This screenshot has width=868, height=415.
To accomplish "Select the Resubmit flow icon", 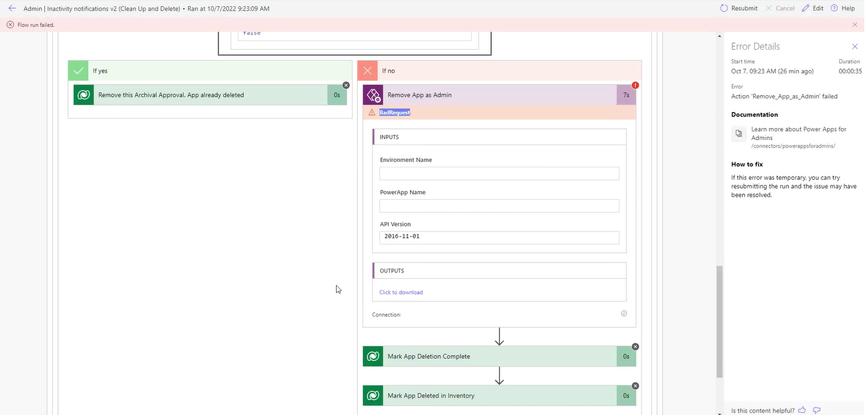I will tap(723, 8).
